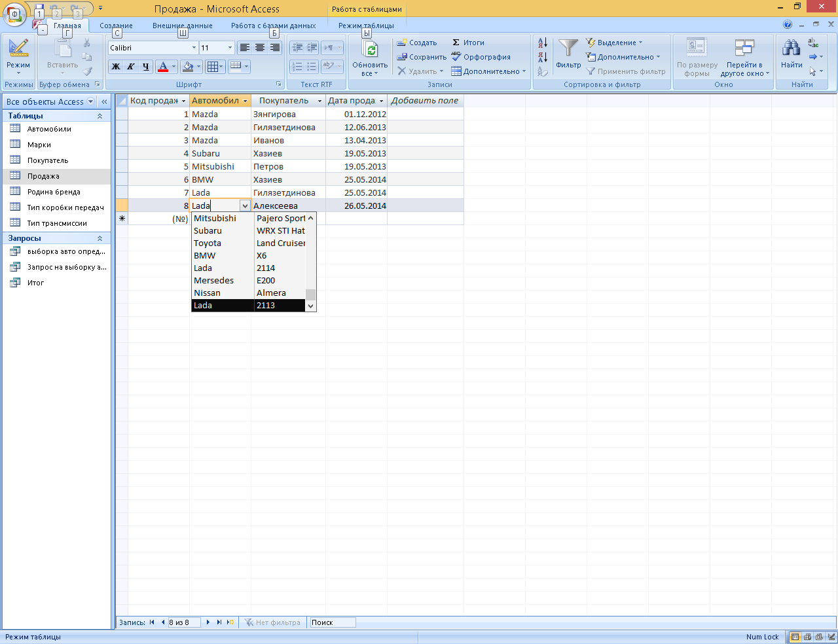Go to last record navigation arrow
The height and width of the screenshot is (644, 838).
pyautogui.click(x=219, y=622)
